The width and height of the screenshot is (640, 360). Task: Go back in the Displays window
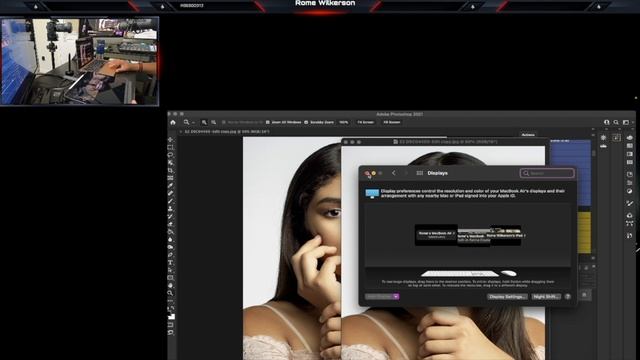[393, 173]
